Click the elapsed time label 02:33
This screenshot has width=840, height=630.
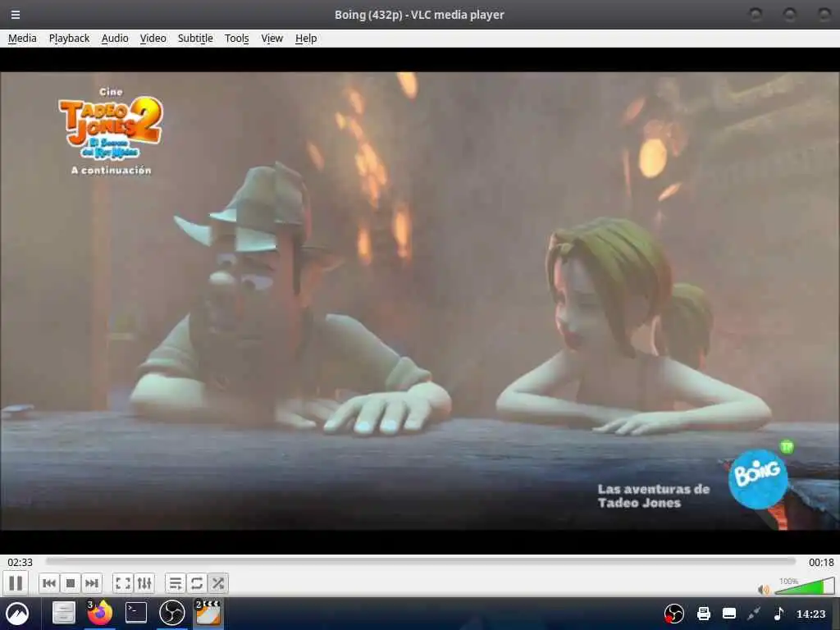coord(20,562)
